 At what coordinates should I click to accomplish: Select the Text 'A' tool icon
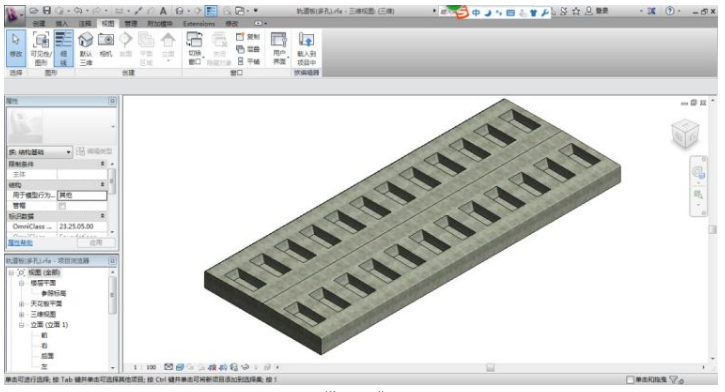163,10
